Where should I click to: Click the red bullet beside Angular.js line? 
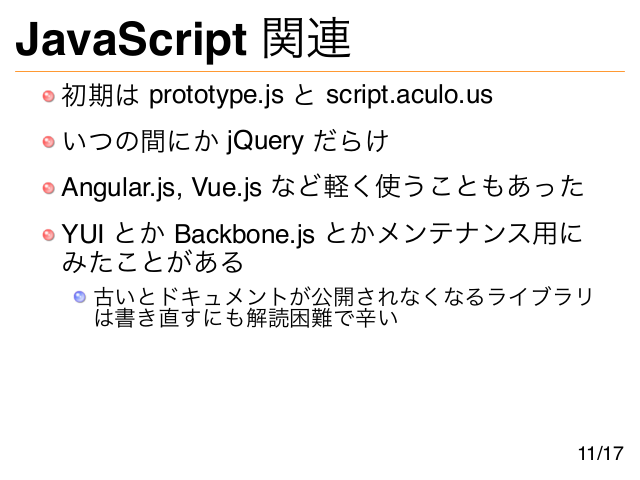49,188
